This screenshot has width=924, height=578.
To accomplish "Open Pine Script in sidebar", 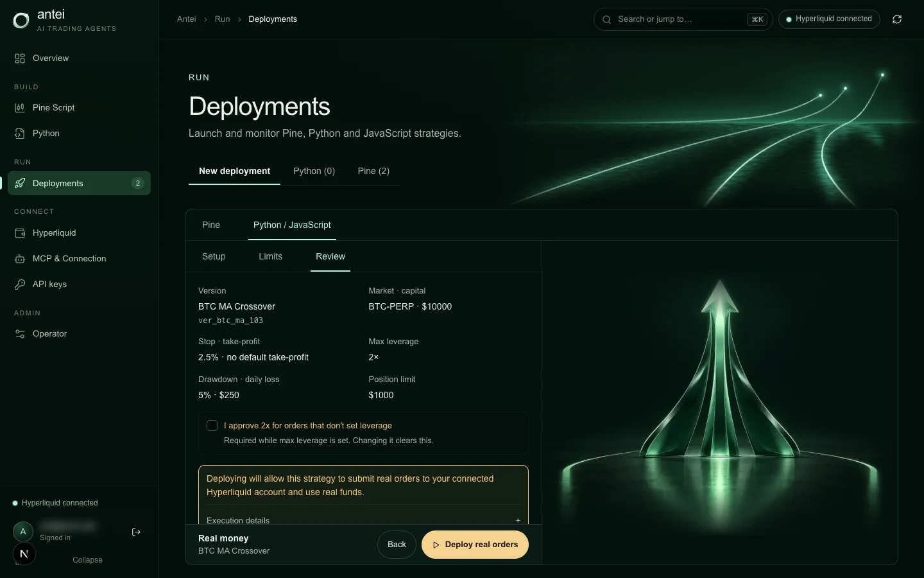I will click(79, 108).
